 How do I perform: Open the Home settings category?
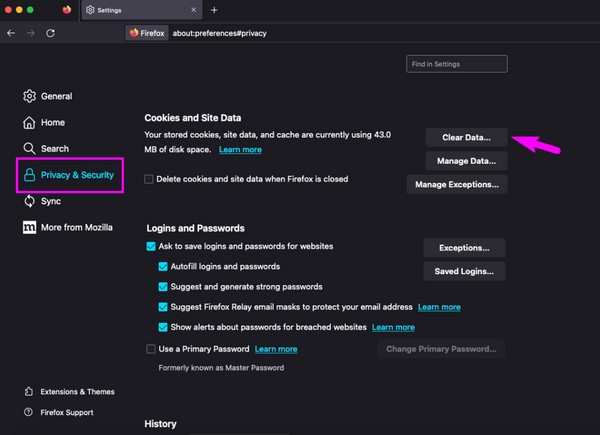tap(44, 122)
